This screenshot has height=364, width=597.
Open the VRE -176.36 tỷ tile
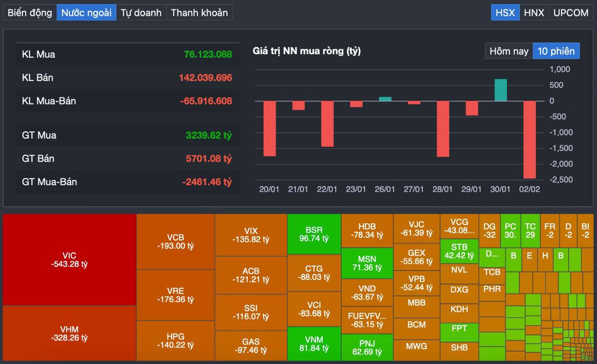176,295
